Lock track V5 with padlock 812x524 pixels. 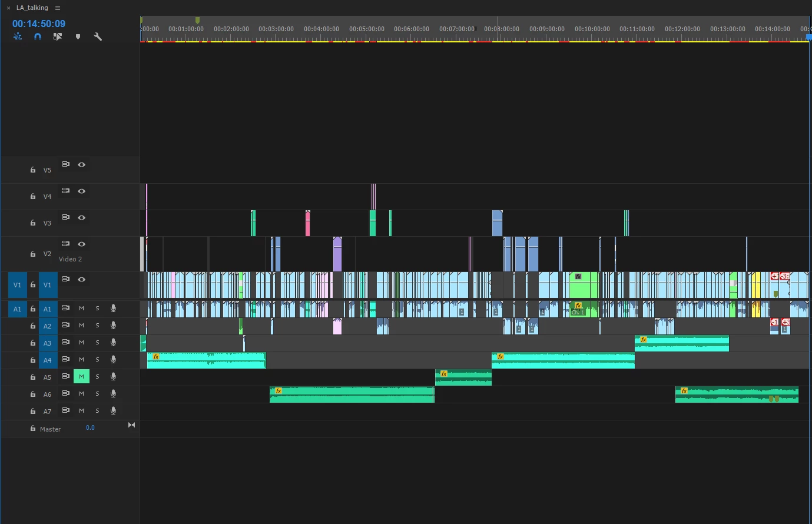(33, 170)
